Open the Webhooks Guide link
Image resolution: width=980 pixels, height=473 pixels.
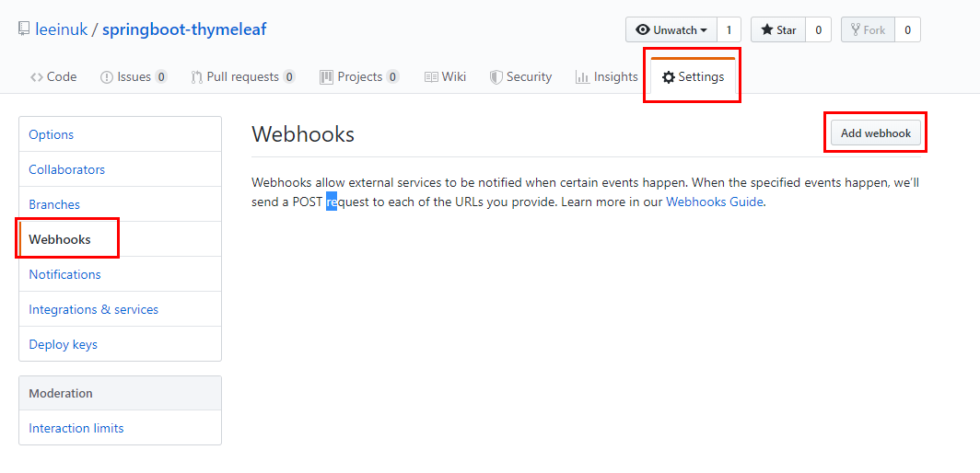[x=715, y=202]
